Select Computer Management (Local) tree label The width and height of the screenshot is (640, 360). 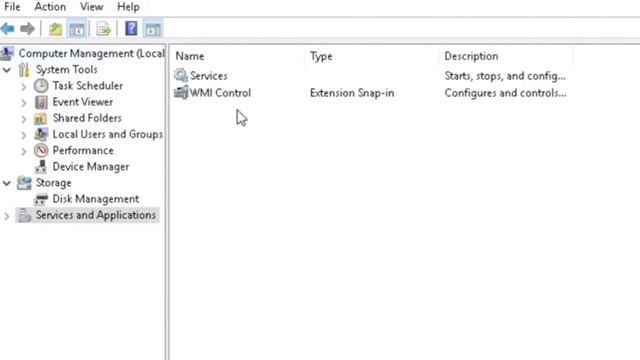point(91,53)
